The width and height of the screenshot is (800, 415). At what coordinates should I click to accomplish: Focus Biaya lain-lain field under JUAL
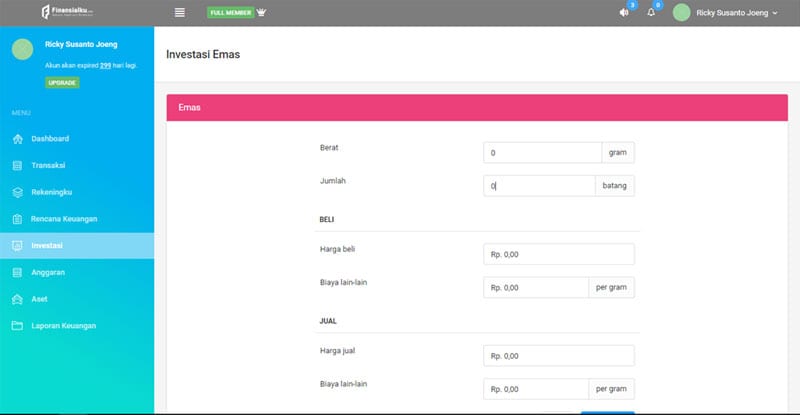[536, 389]
